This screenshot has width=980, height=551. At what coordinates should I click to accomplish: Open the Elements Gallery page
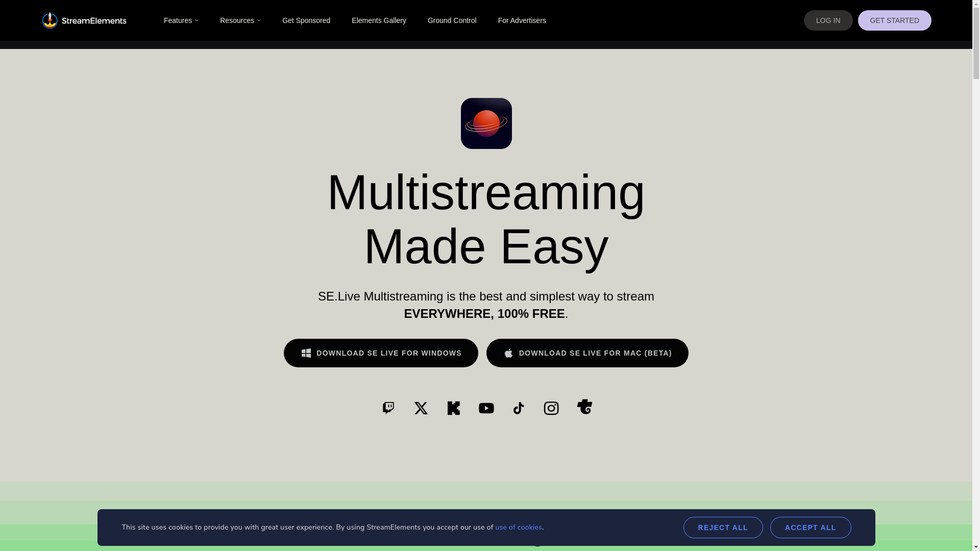379,20
